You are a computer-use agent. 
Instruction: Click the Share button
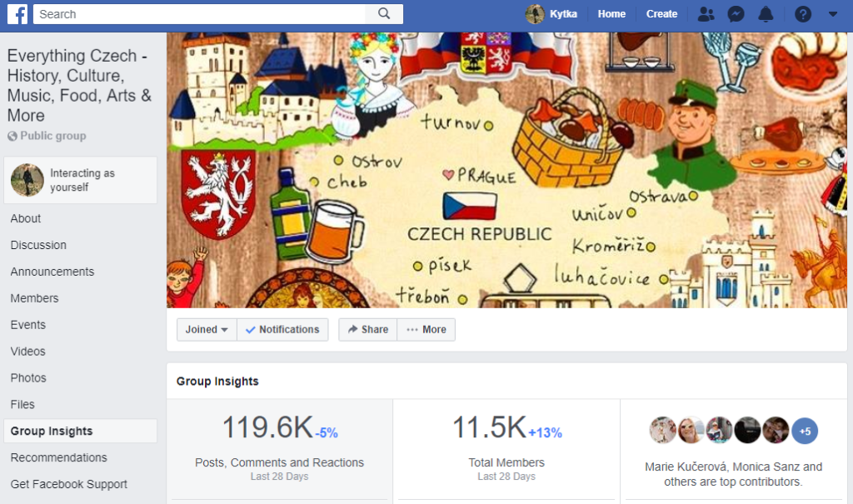(367, 330)
